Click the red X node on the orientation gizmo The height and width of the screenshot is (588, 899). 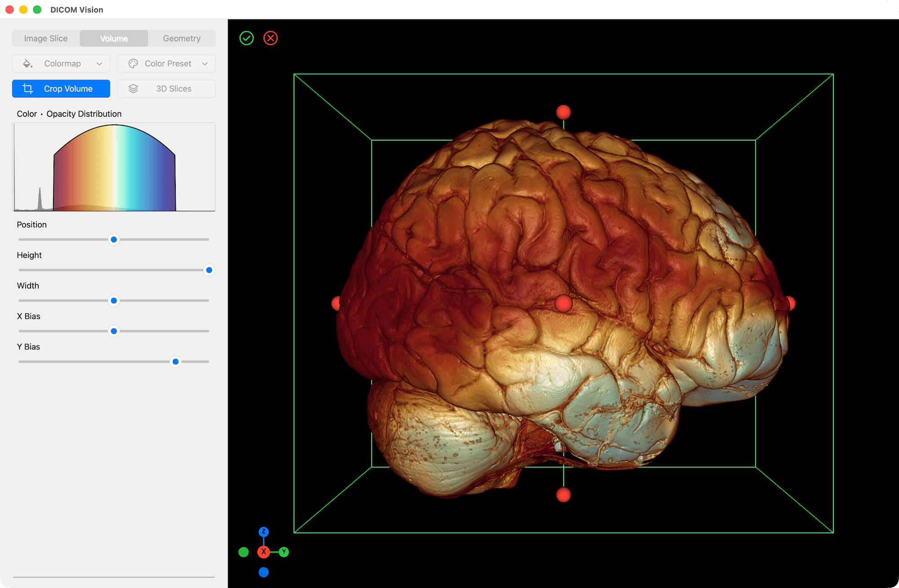click(264, 552)
